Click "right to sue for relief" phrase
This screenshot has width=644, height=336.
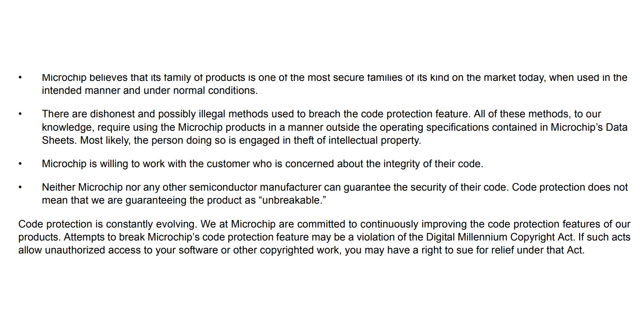coord(475,251)
